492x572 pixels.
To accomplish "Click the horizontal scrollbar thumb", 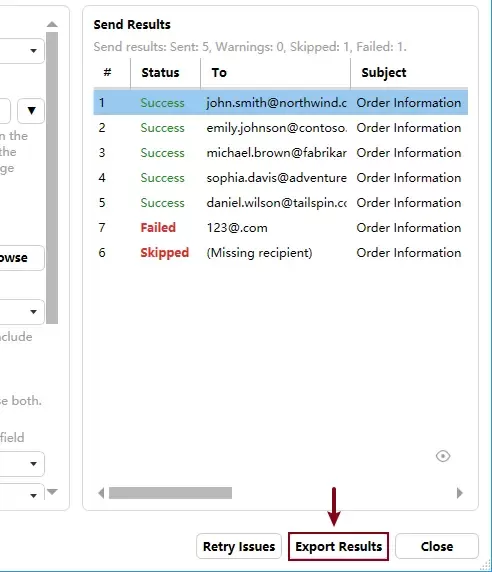I will click(x=170, y=493).
